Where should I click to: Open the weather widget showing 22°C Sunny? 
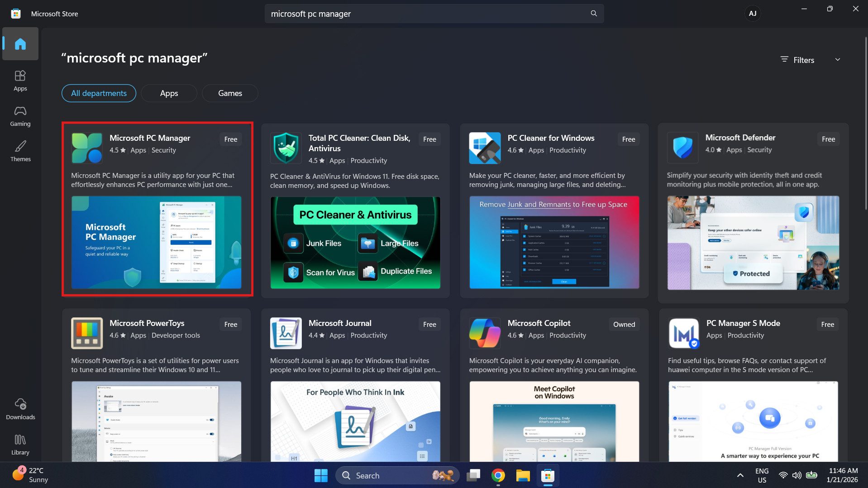tap(29, 475)
